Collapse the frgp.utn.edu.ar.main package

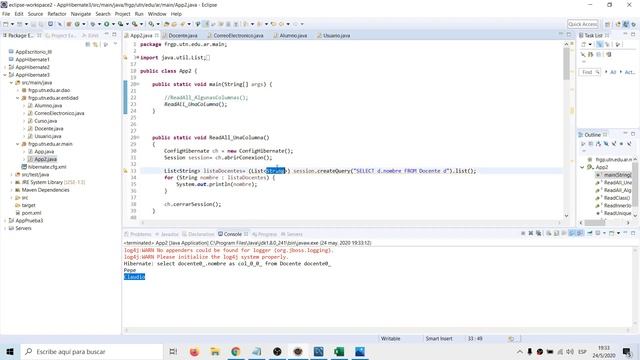click(x=18, y=144)
